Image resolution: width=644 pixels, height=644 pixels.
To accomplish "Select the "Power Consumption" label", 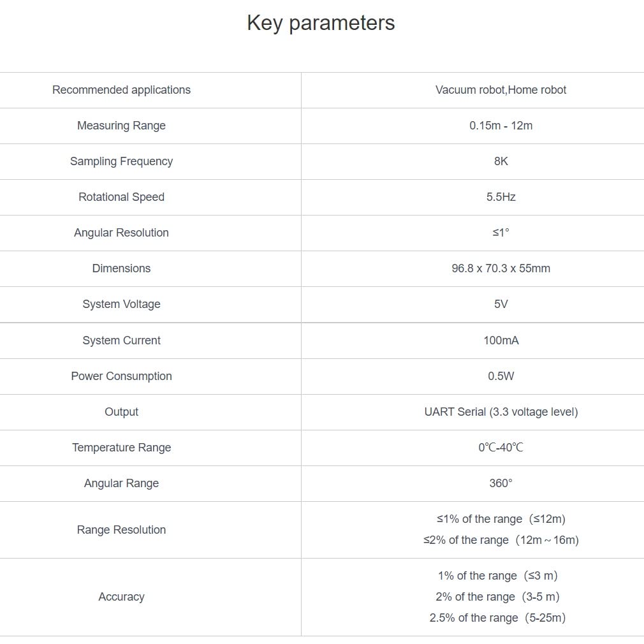I will tap(121, 376).
